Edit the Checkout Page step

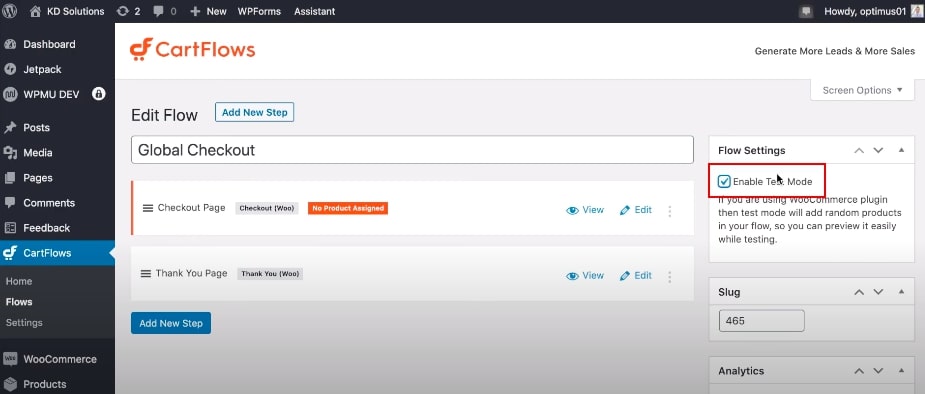[x=636, y=210]
